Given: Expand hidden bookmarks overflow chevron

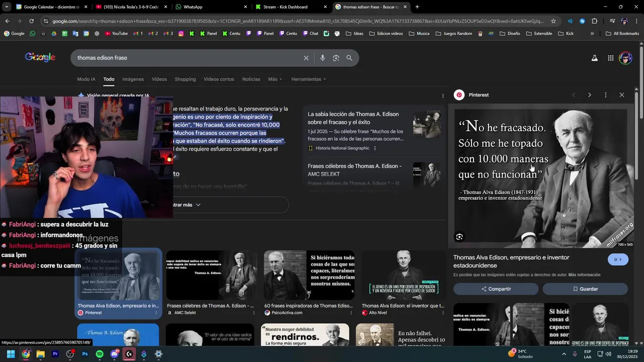Looking at the screenshot, I should [592, 34].
